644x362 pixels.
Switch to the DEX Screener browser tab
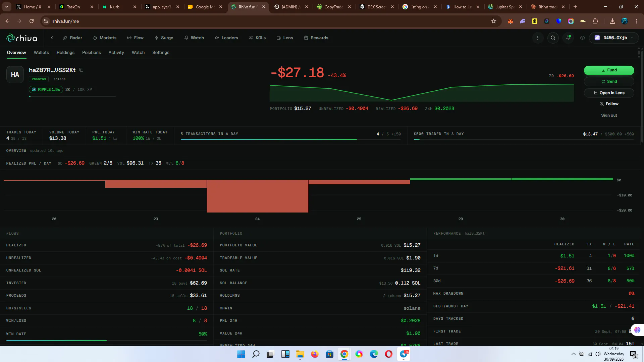[x=377, y=7]
